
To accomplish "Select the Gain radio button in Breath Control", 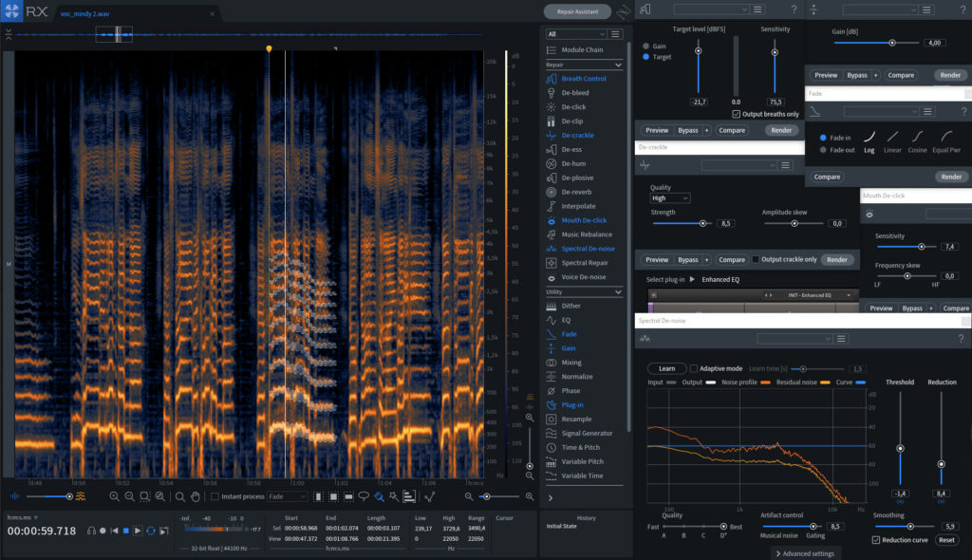I will point(645,46).
